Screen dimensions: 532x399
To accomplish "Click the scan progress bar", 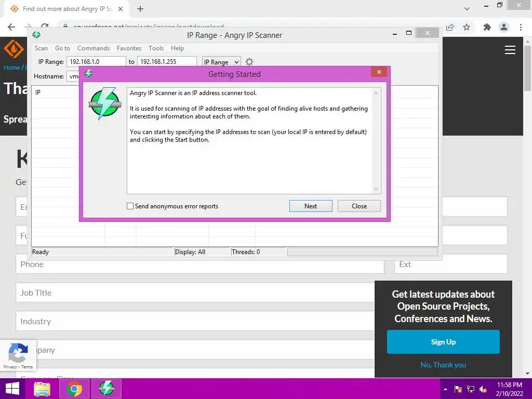I will [362, 252].
